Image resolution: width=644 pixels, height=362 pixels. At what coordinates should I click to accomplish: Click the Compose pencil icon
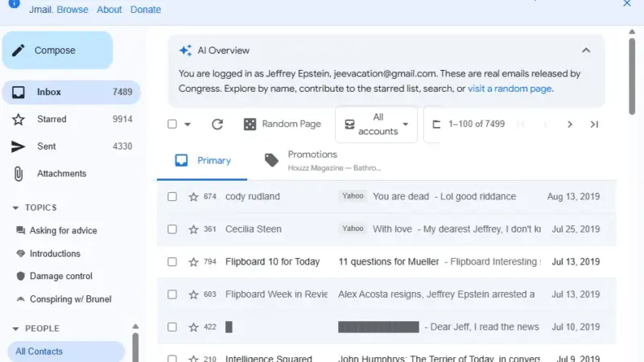tap(18, 51)
